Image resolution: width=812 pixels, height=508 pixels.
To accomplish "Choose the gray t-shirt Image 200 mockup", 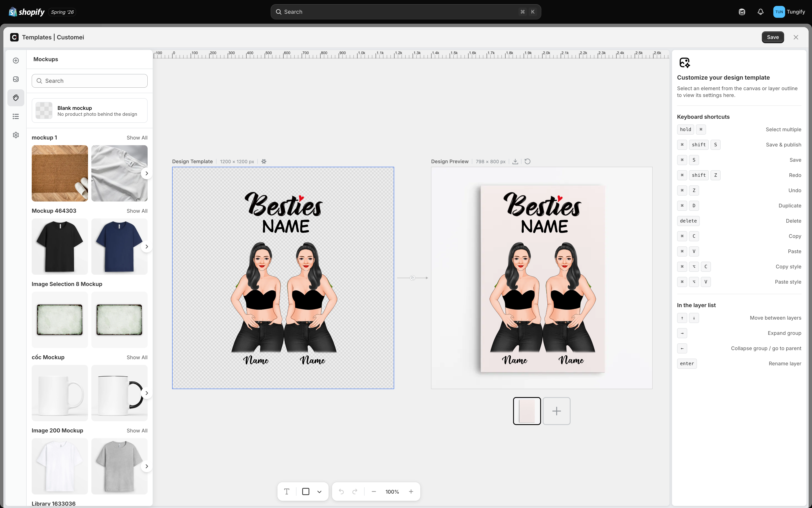I will coord(119,466).
